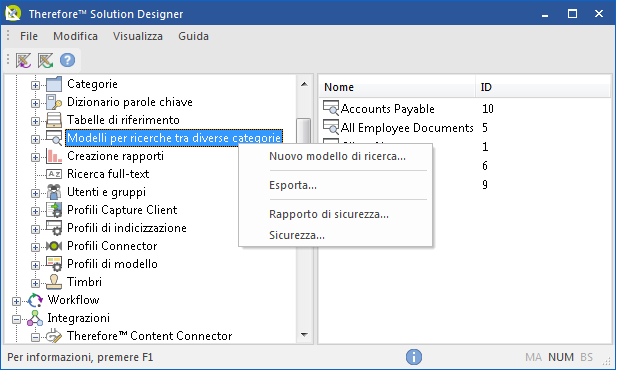Click the Therefore Content Connector icon
Image resolution: width=617 pixels, height=371 pixels.
54,336
